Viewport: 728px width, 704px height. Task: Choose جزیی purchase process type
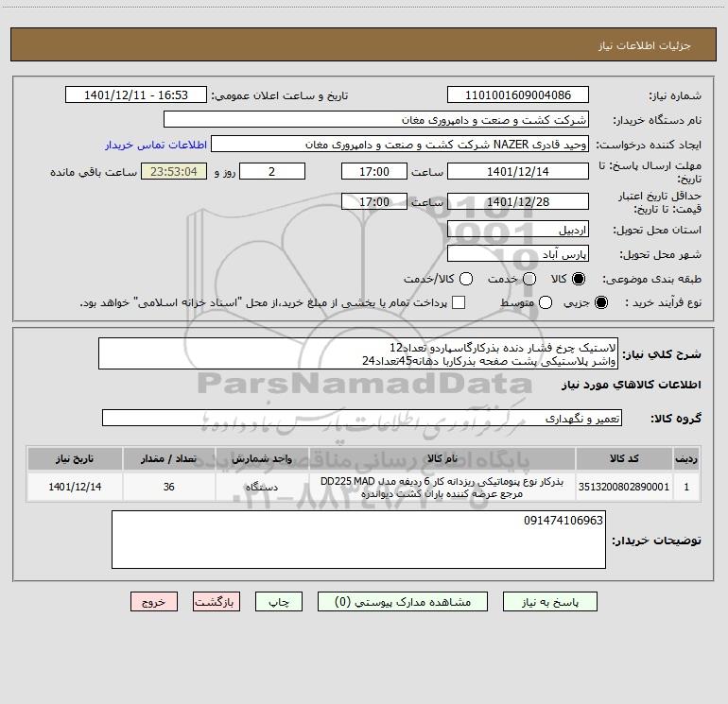601,302
